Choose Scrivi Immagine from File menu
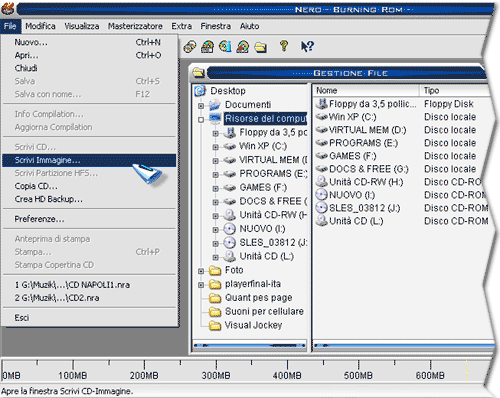Viewport: 500px width, 398px height. 89,160
